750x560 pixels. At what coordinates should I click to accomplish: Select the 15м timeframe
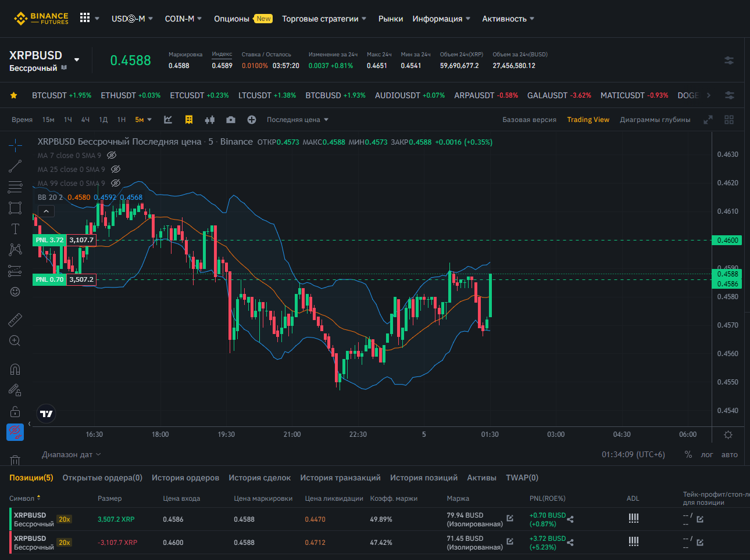[x=48, y=120]
